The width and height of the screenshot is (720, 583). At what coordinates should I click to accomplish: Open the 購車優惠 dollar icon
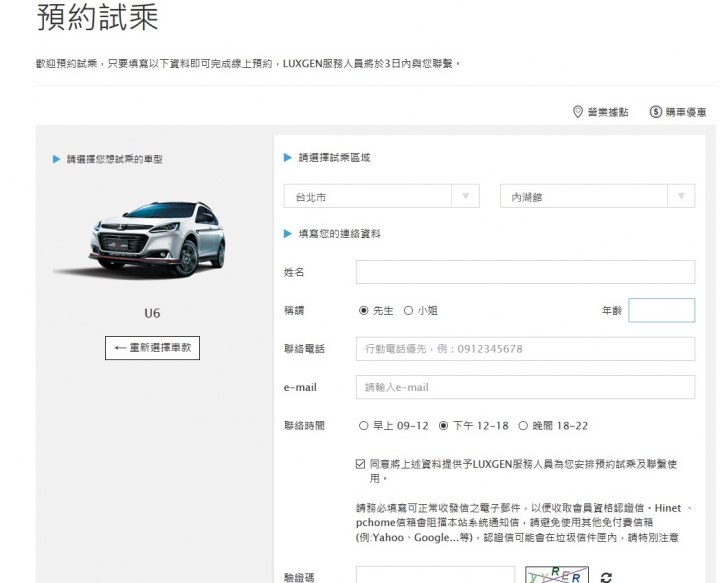(655, 112)
